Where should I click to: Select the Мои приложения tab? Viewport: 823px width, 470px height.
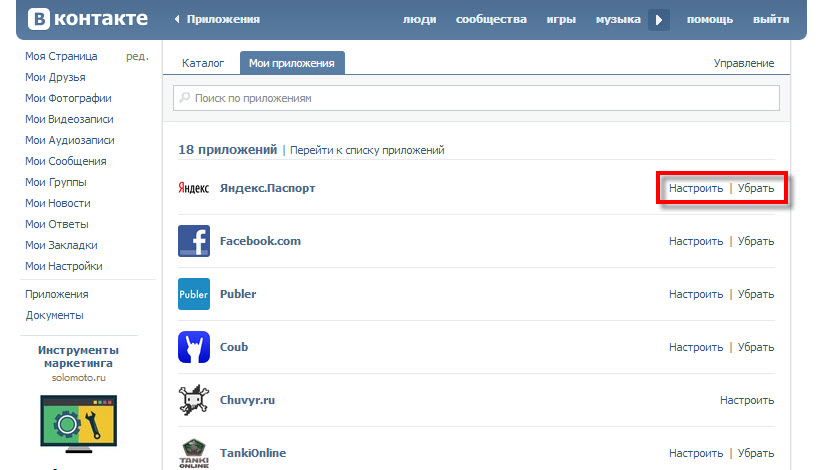292,63
